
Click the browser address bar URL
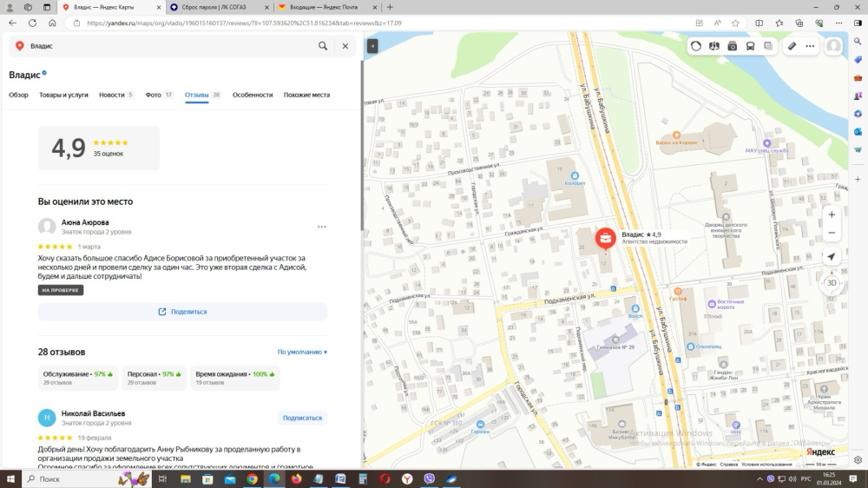coord(244,23)
